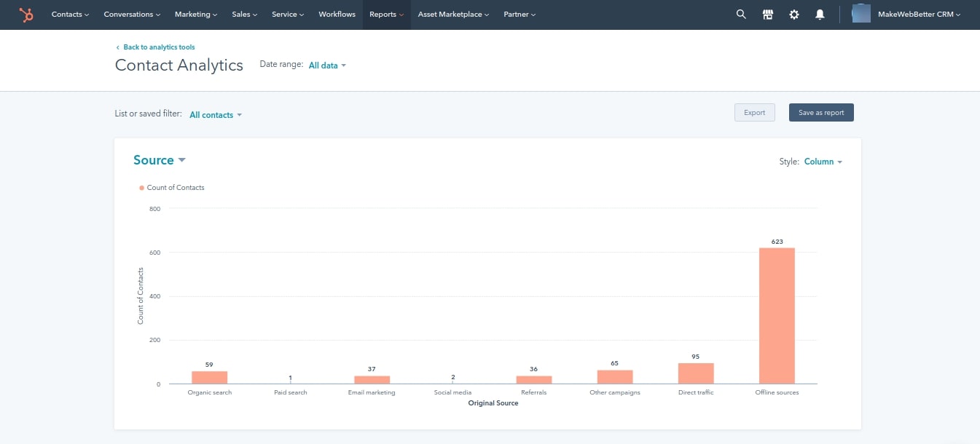Open HubSpot settings gear
This screenshot has width=980, height=444.
pos(793,14)
